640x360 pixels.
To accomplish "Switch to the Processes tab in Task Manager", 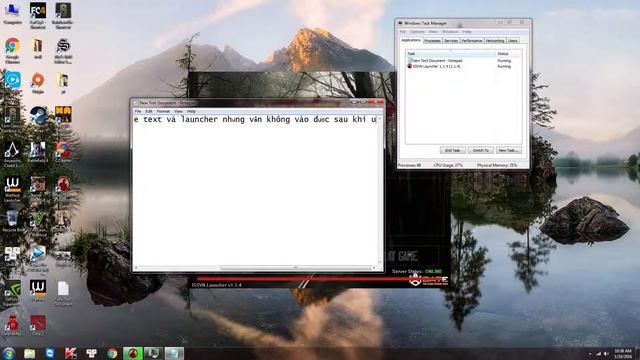I will coord(432,40).
